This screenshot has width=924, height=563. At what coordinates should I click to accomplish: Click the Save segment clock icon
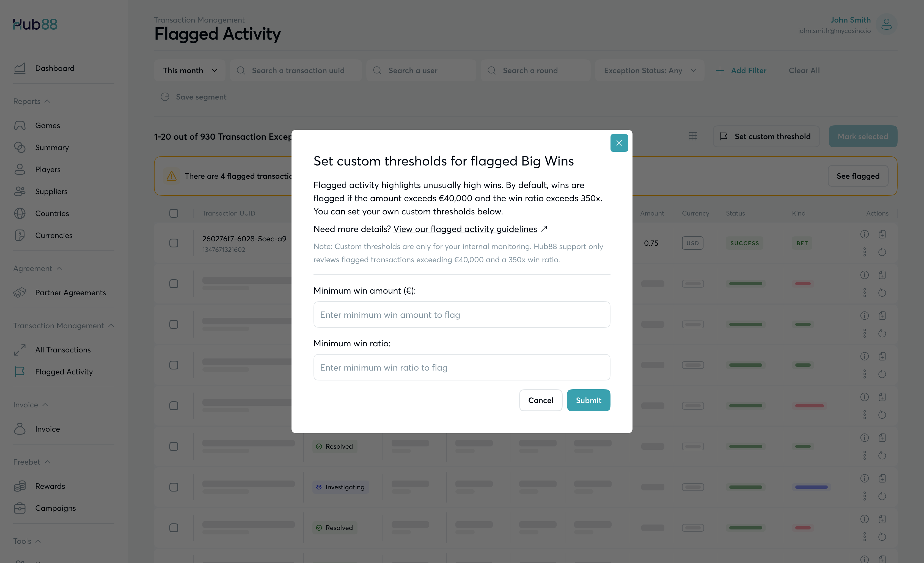click(165, 97)
